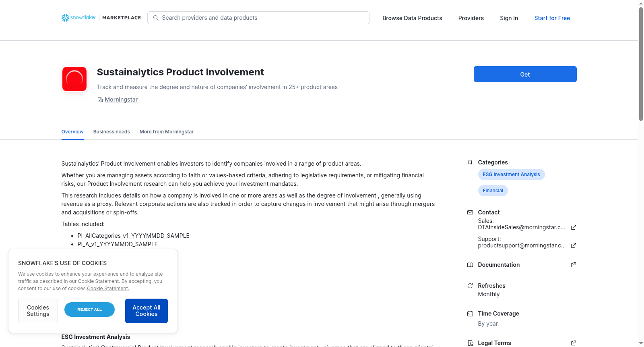Select ESG Investment Analysis category chip
644x347 pixels.
pos(511,175)
